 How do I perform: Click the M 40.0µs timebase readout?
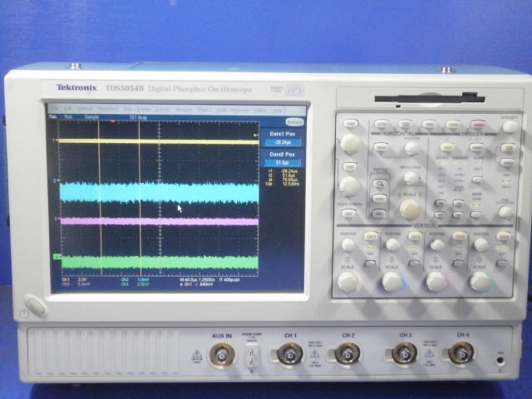click(189, 280)
